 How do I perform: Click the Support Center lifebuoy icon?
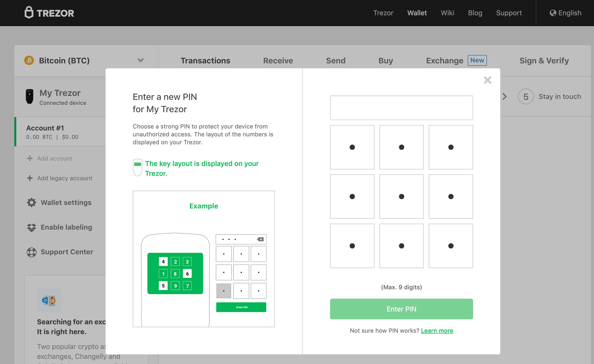click(x=32, y=252)
